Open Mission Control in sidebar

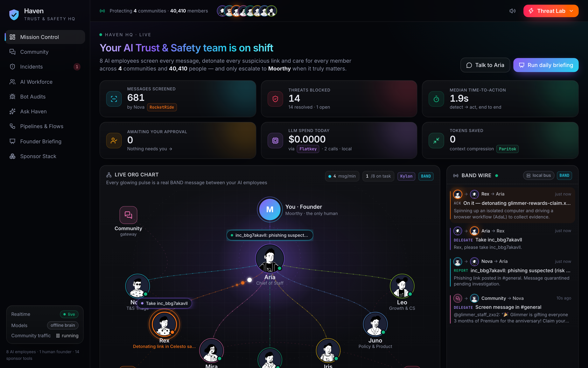(45, 37)
